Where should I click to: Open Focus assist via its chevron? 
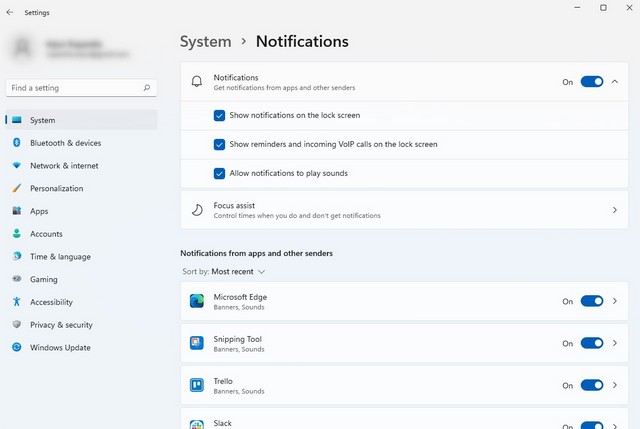(615, 210)
